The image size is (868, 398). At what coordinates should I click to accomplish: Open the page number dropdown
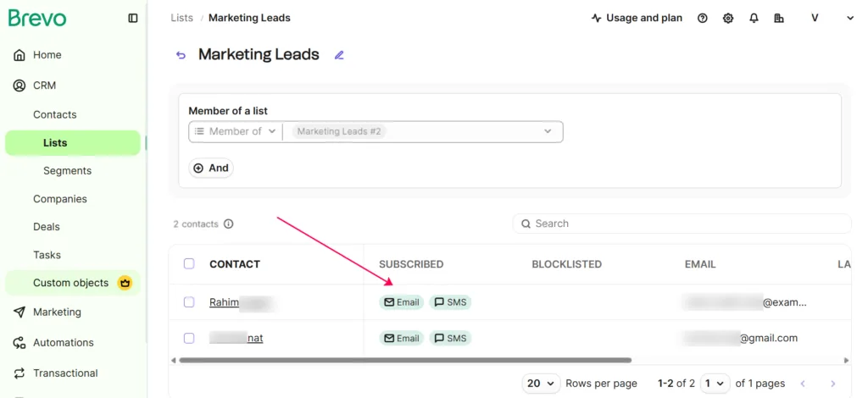715,383
